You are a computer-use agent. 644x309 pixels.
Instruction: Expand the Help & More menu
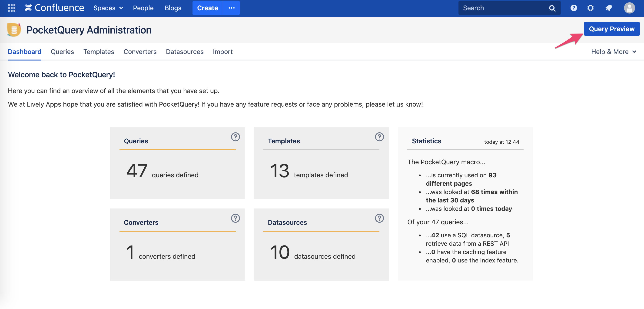click(x=614, y=52)
